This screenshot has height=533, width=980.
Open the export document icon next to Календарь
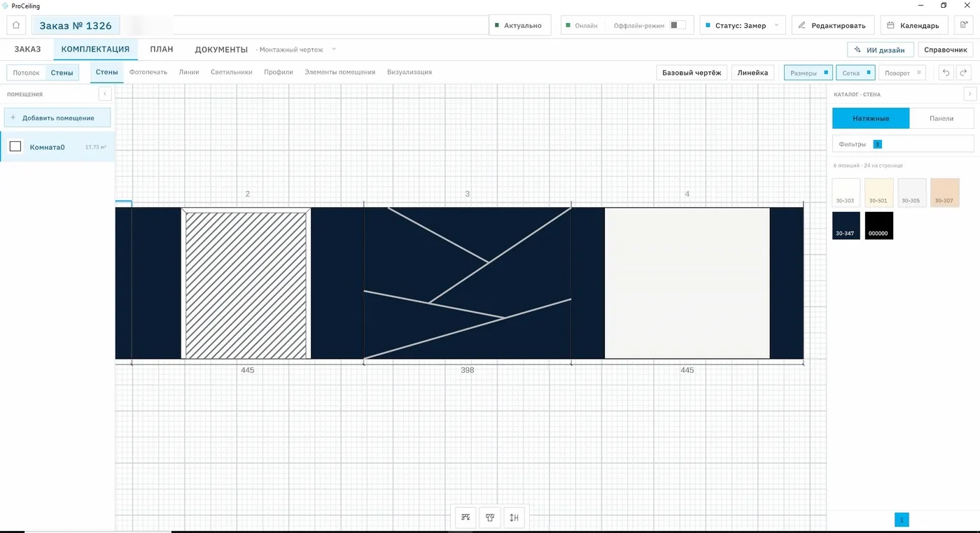[964, 25]
